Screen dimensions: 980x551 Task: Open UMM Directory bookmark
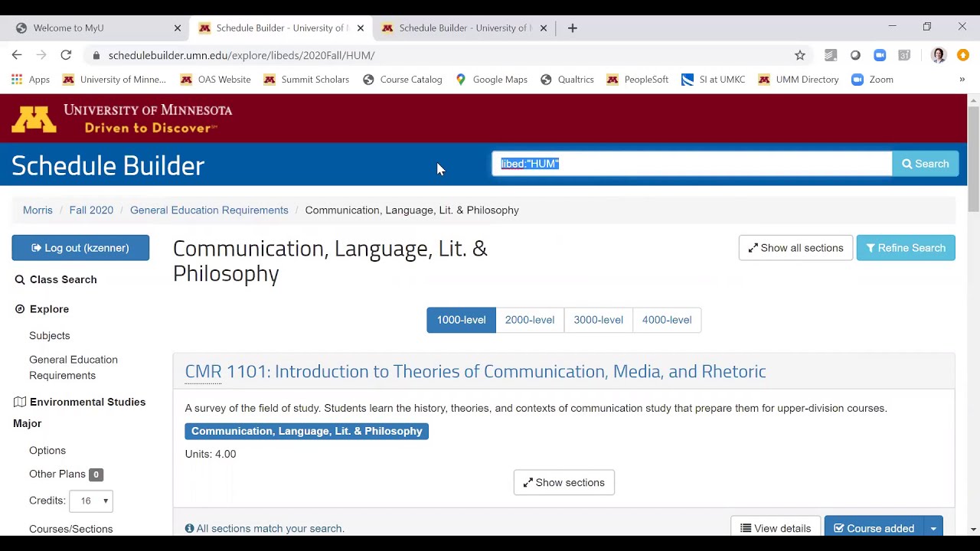799,80
